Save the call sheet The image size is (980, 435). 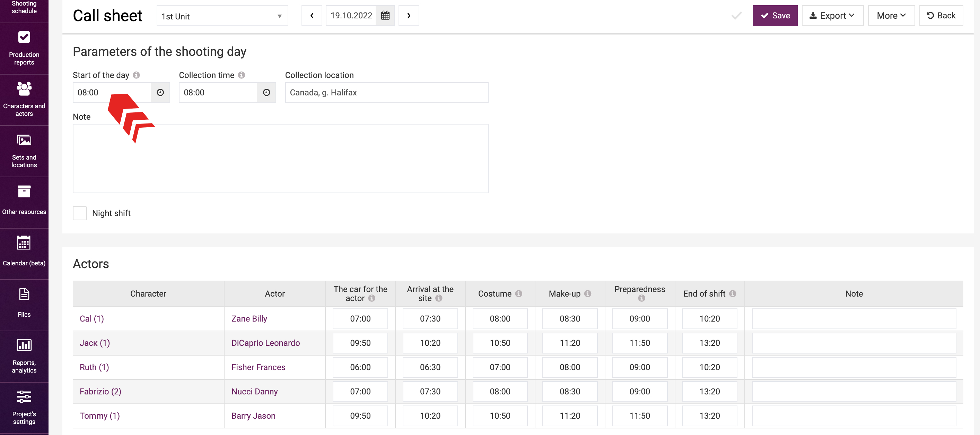[x=775, y=16]
